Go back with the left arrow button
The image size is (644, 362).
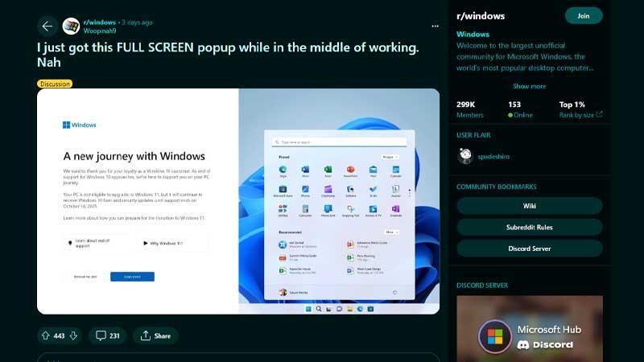pos(47,27)
